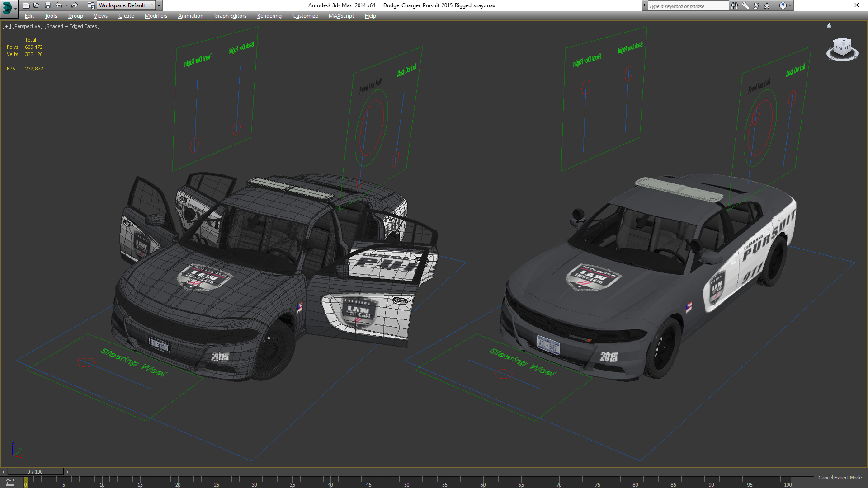Open the Graph Editors menu

(x=230, y=16)
